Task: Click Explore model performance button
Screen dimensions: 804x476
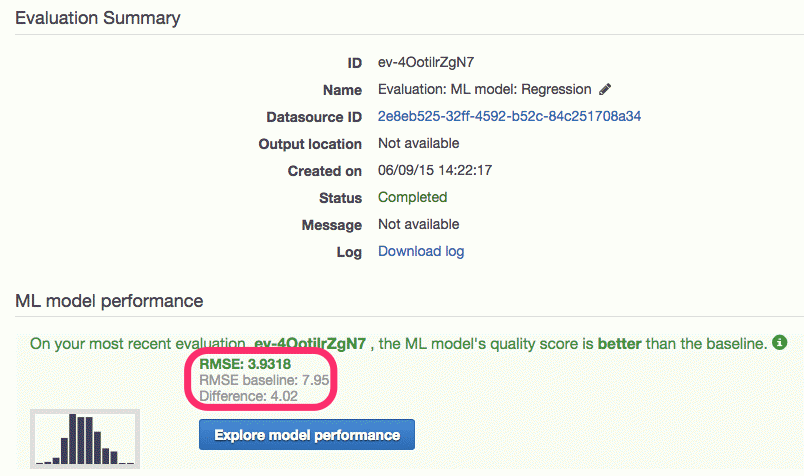Action: (307, 434)
